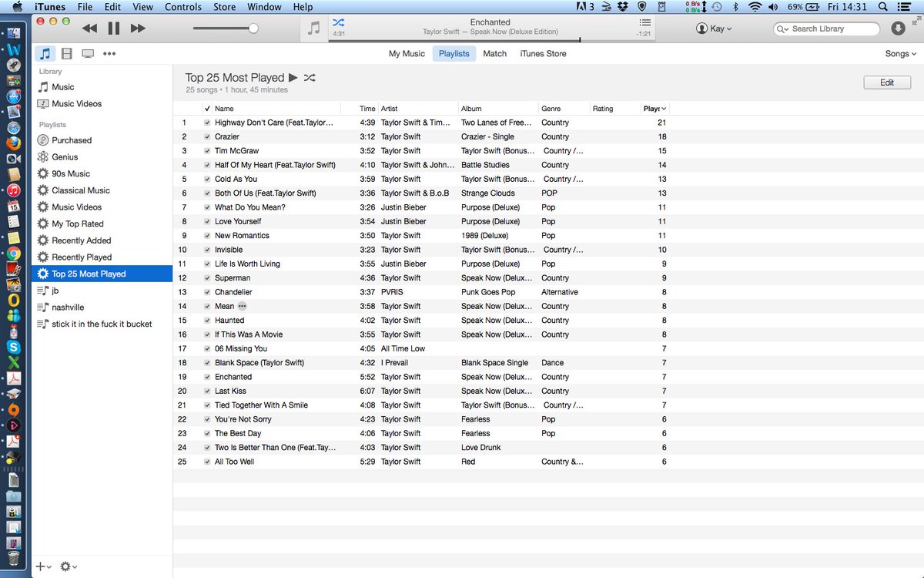Open the Recently Played playlist
924x578 pixels.
102,257
